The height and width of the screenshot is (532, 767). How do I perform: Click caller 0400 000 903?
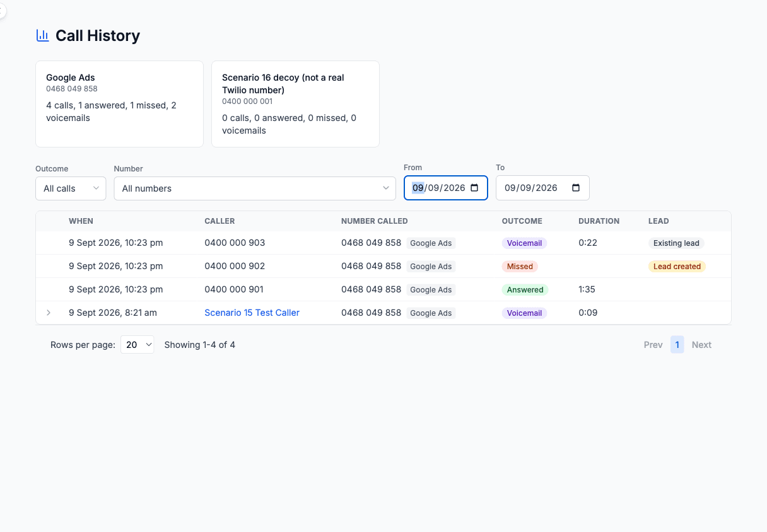point(235,243)
